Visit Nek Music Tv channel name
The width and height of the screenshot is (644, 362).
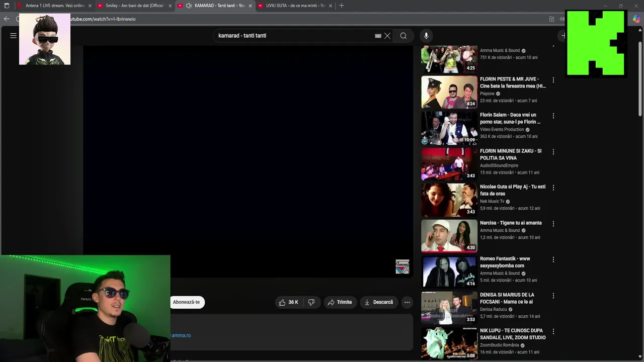pyautogui.click(x=492, y=201)
